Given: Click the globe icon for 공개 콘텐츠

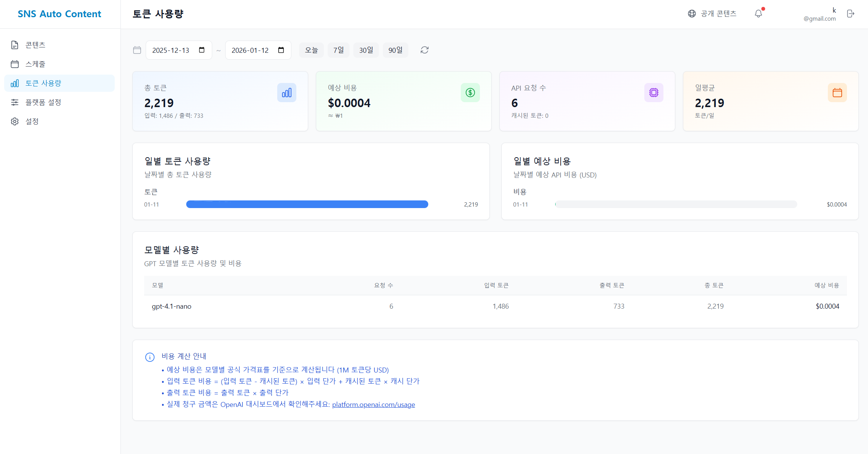Looking at the screenshot, I should (692, 14).
